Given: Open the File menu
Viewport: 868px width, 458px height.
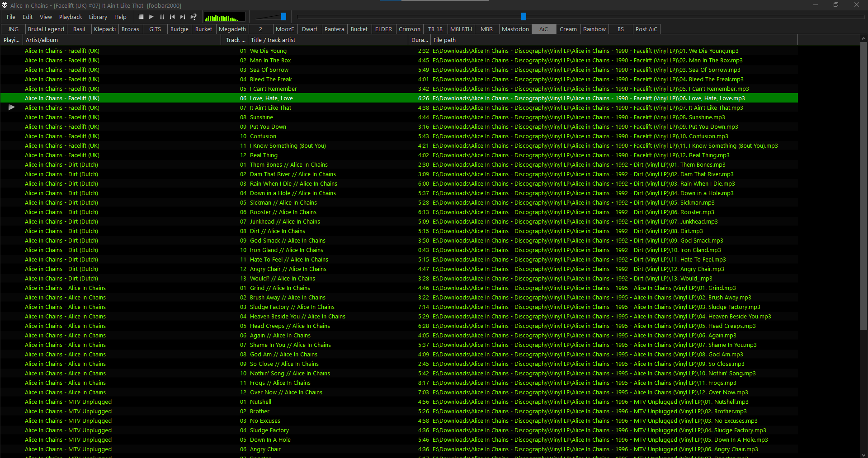Looking at the screenshot, I should (11, 17).
